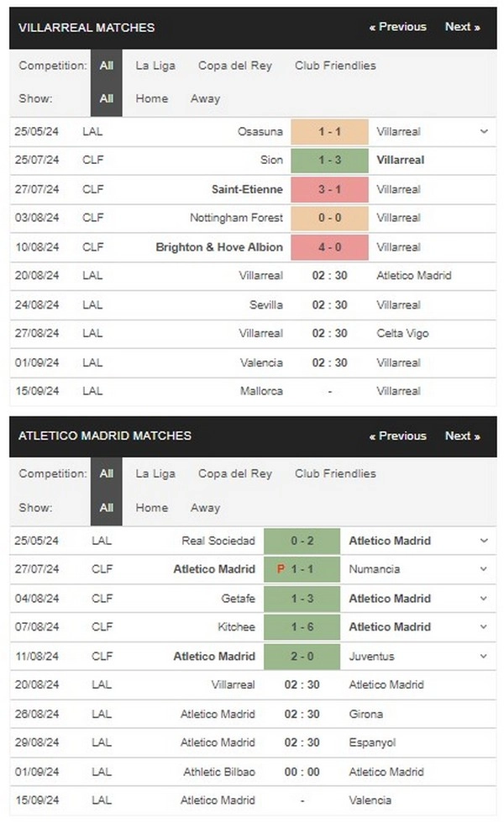Viewport: 504px width, 824px height.
Task: Go to Next Atletico Madrid matches
Action: point(463,436)
